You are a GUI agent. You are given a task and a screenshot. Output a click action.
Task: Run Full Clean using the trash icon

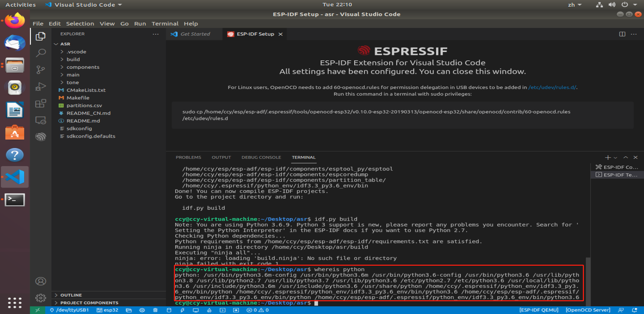[x=155, y=310]
